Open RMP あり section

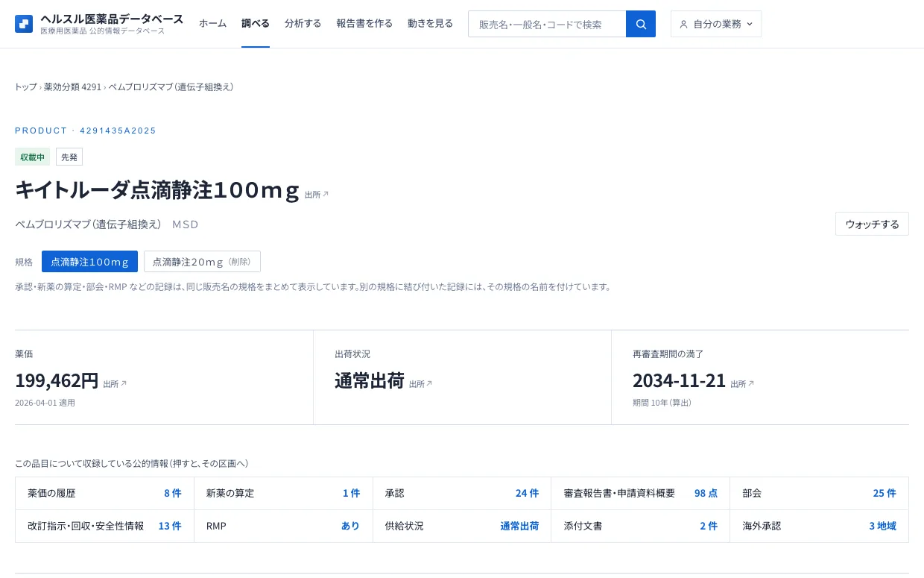pyautogui.click(x=283, y=526)
